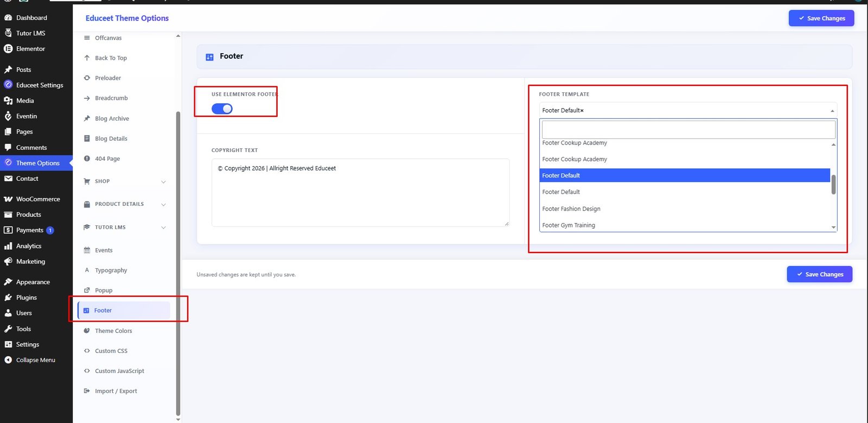Click the Tools wrench icon
The height and width of the screenshot is (423, 868).
click(8, 329)
